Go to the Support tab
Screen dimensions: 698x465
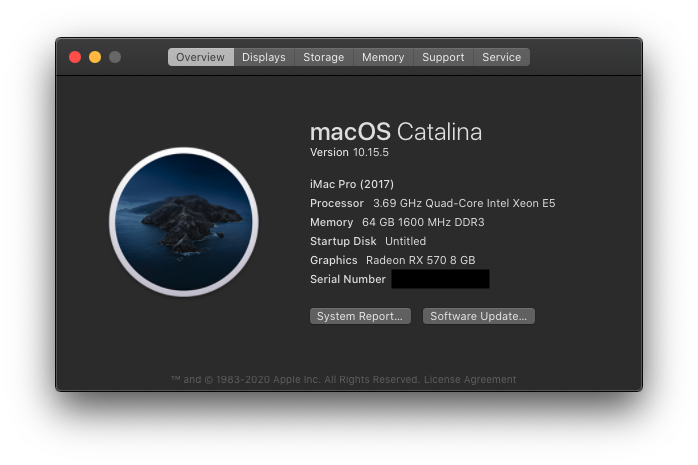coord(443,57)
